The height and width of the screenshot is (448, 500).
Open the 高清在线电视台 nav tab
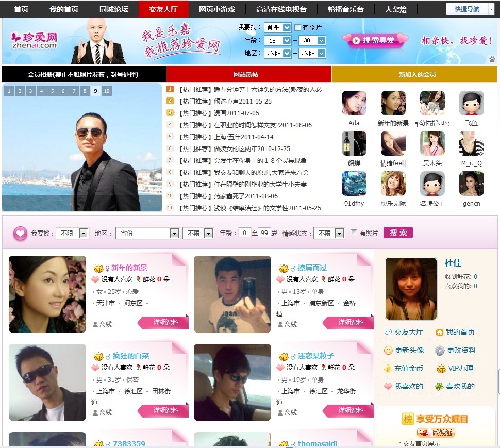(281, 9)
